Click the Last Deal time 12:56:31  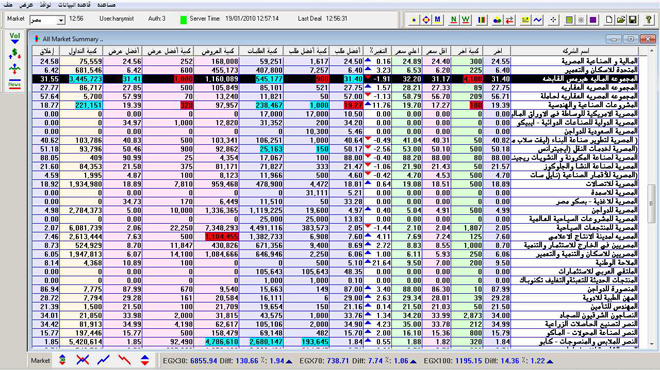pyautogui.click(x=336, y=19)
